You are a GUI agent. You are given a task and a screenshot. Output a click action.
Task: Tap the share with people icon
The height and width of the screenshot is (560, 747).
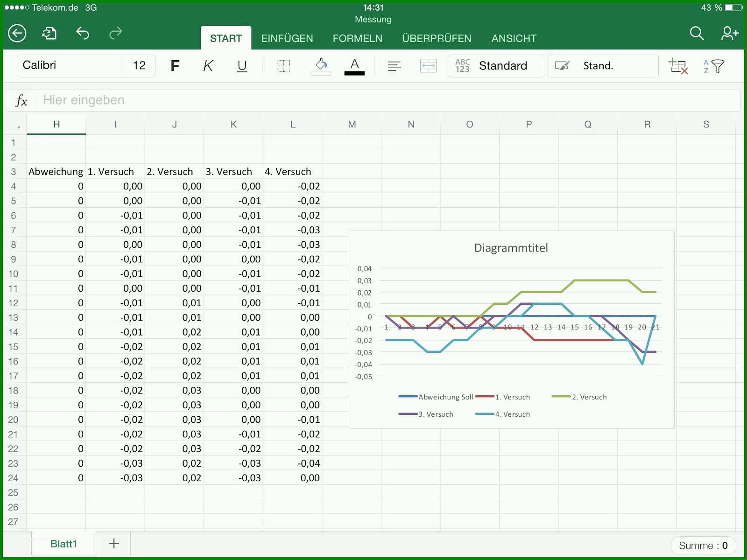coord(730,33)
